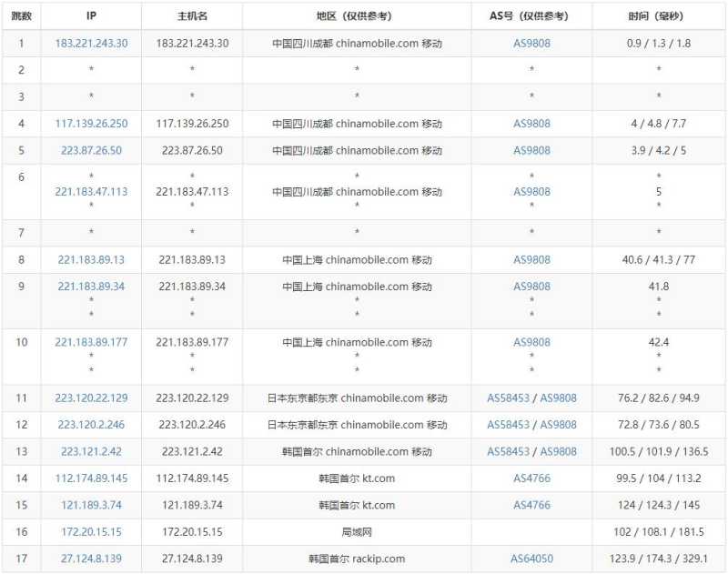Click the hostname 183.221.243.30 in 主机名 column

click(x=192, y=44)
